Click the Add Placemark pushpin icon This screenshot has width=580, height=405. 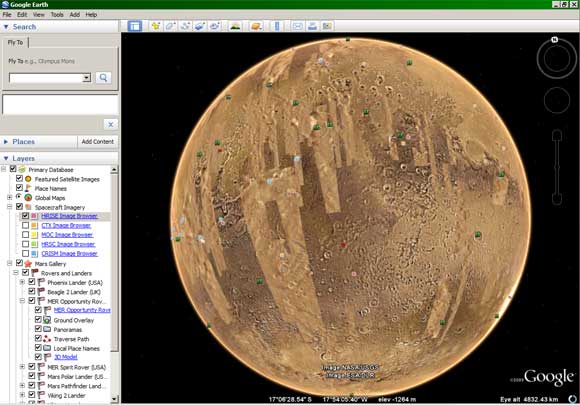click(x=156, y=26)
